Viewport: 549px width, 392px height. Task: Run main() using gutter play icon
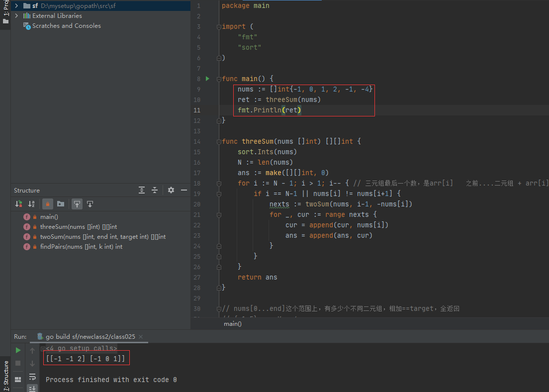(x=208, y=79)
